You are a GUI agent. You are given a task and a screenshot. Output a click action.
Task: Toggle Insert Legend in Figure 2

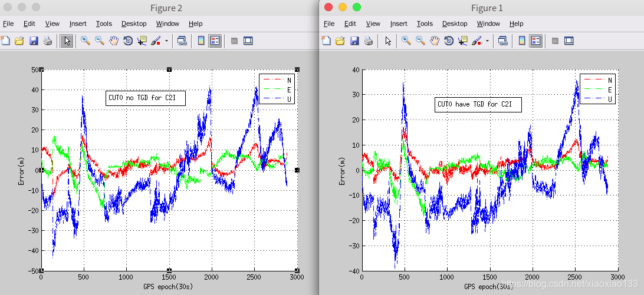pos(215,41)
